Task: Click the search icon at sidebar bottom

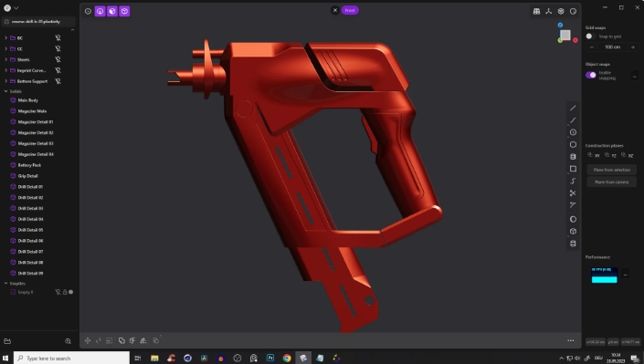Action: tap(69, 341)
